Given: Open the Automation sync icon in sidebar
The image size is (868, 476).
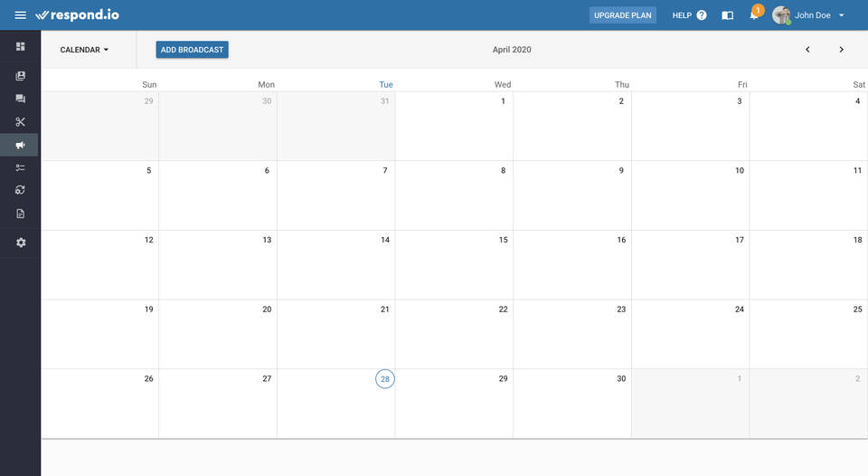Looking at the screenshot, I should [x=20, y=190].
